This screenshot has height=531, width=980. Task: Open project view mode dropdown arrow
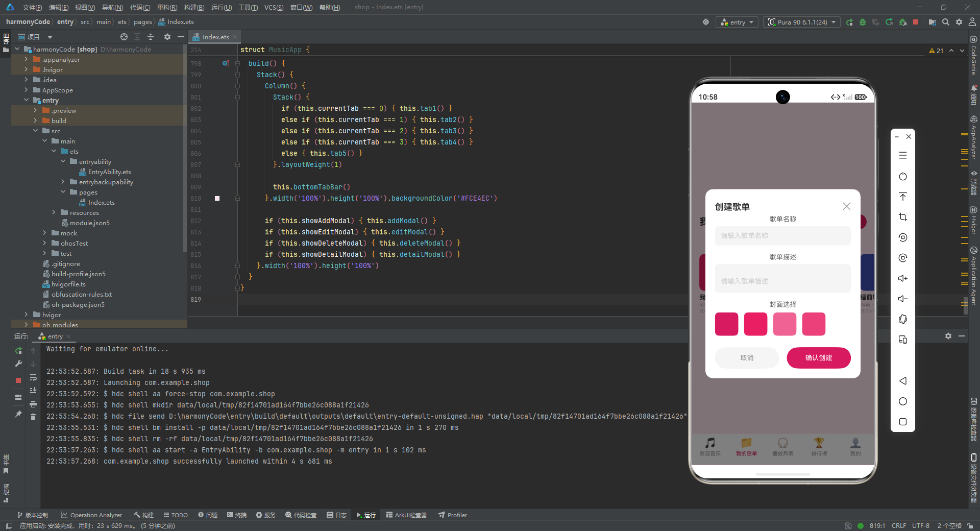pos(50,37)
